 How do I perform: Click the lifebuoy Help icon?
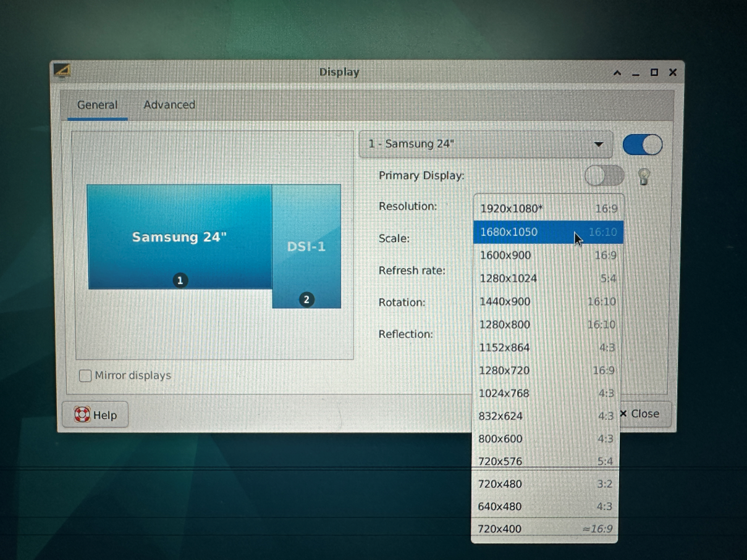82,415
